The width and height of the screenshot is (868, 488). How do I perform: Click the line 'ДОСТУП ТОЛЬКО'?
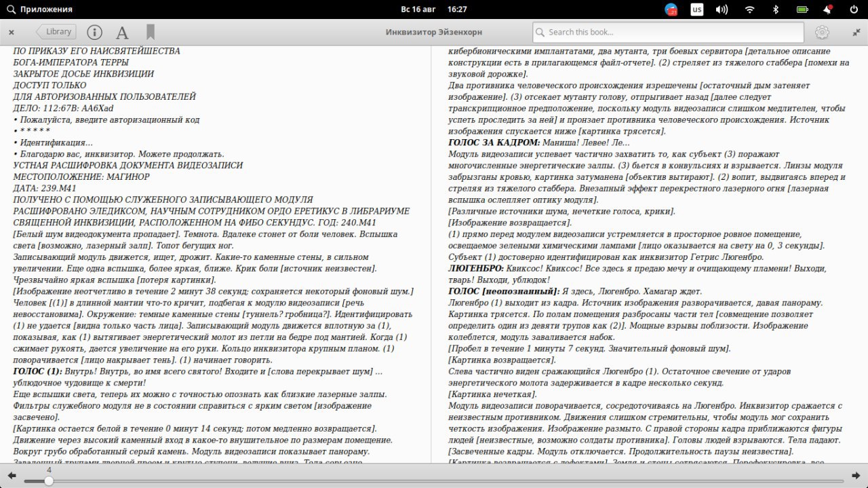coord(50,86)
